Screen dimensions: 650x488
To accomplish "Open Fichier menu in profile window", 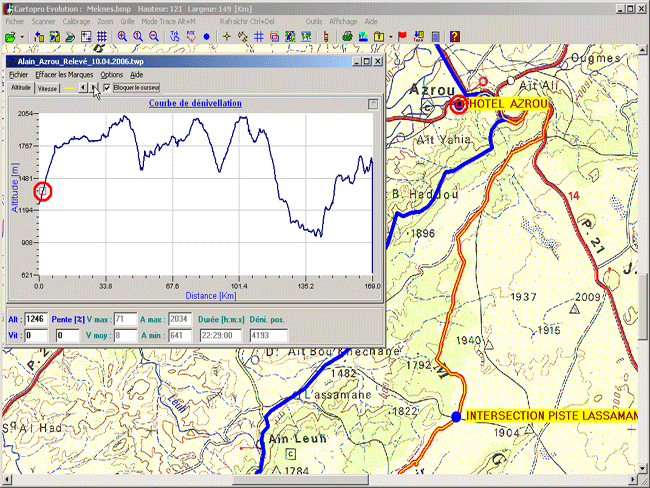I will click(18, 75).
